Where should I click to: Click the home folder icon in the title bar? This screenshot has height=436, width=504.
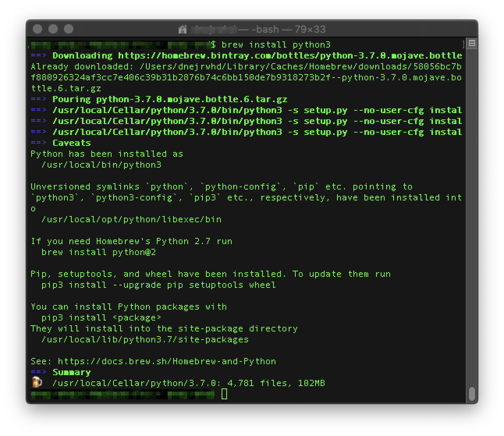(x=182, y=29)
